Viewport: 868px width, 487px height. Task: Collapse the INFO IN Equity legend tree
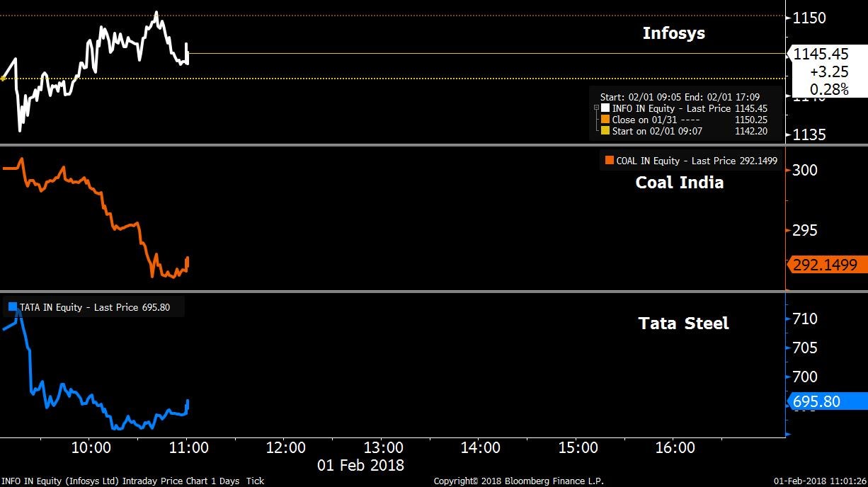596,109
